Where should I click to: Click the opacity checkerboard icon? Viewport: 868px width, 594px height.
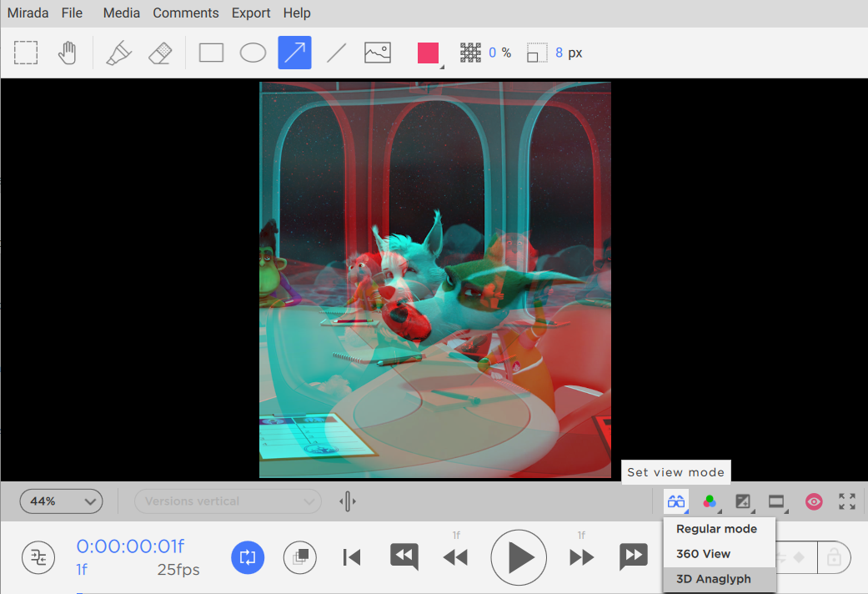click(x=470, y=53)
